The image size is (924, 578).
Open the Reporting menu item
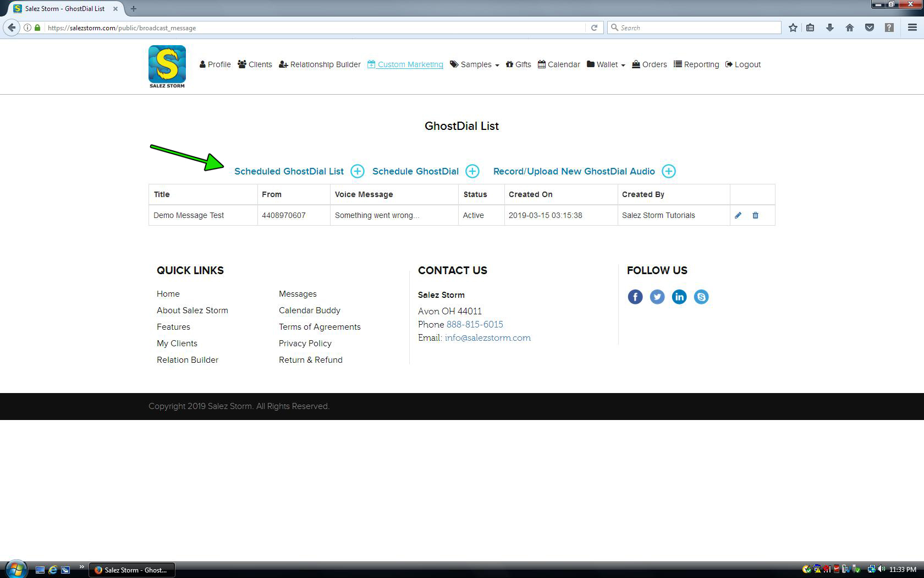[696, 64]
